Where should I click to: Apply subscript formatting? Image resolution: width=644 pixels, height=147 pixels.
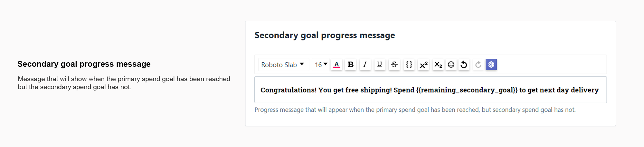point(438,65)
